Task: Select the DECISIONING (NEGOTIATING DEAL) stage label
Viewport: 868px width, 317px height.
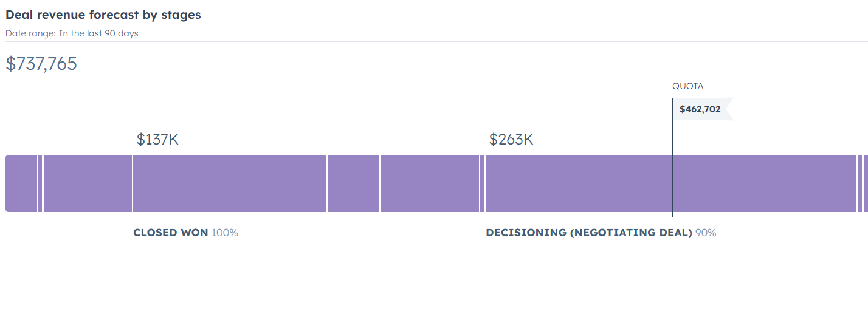Action: point(589,233)
